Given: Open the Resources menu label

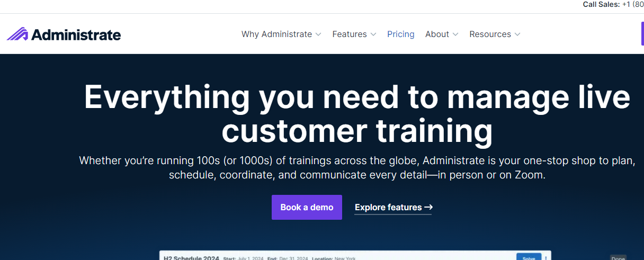Looking at the screenshot, I should [490, 34].
